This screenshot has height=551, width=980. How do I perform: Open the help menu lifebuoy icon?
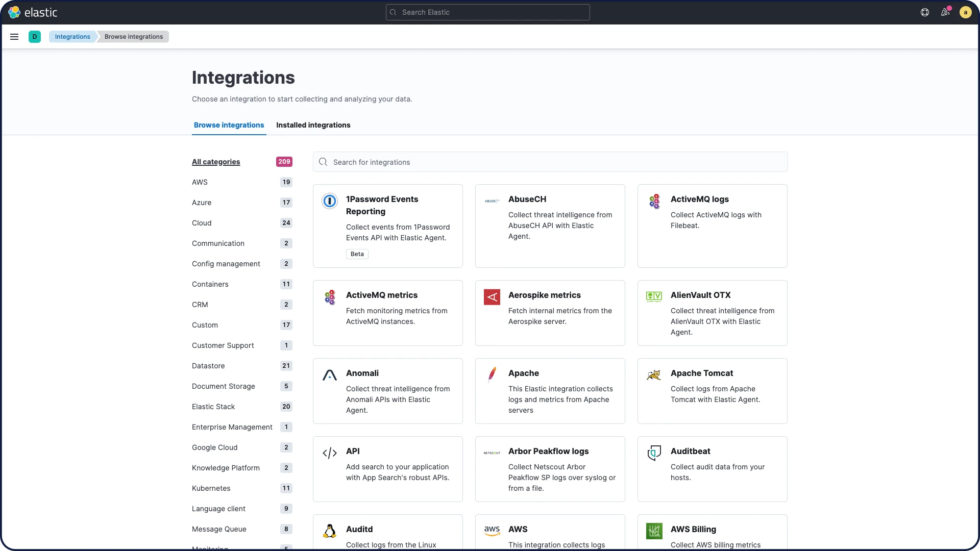[925, 12]
